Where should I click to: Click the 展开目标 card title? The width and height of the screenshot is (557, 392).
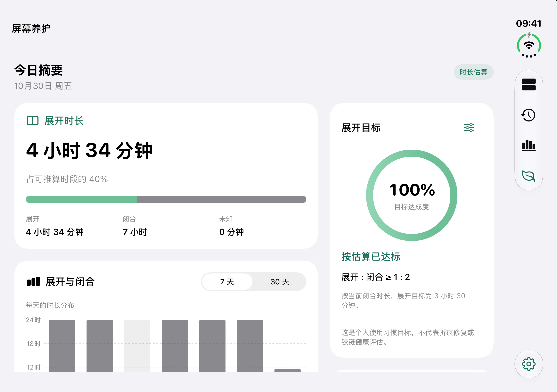tap(361, 128)
